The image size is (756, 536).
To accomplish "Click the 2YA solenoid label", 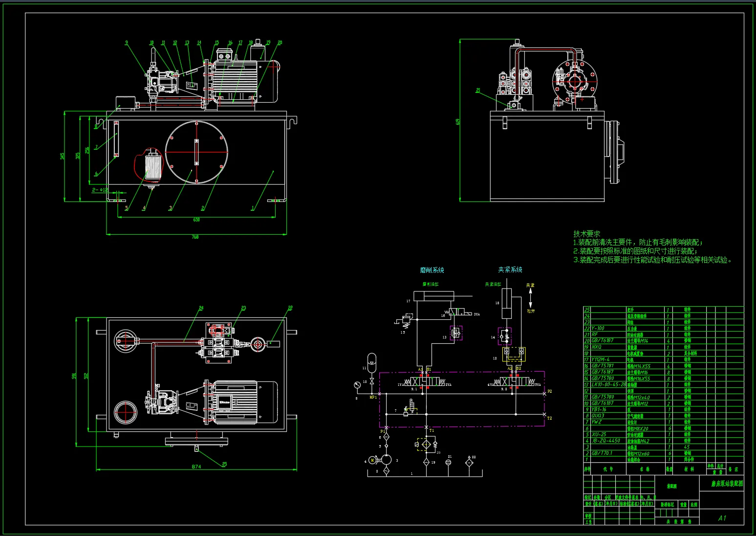I will [x=448, y=385].
